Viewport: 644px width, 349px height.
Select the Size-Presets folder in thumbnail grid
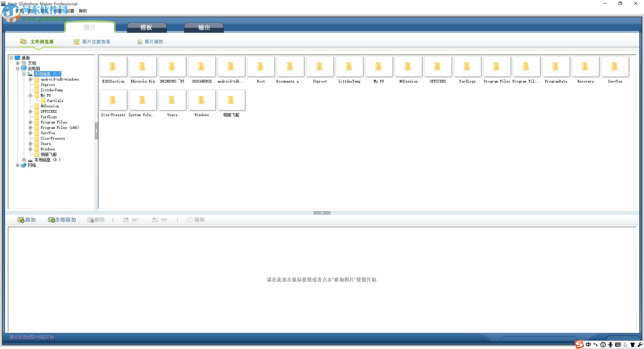click(113, 100)
